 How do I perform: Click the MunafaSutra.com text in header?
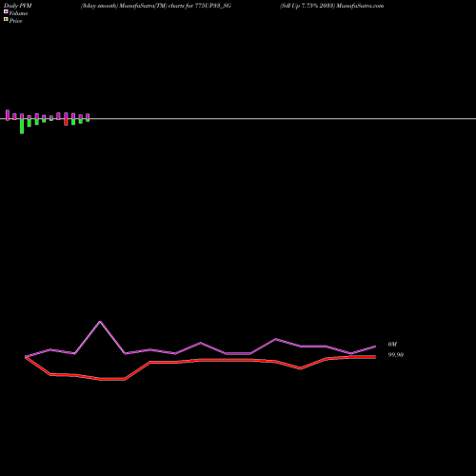(360, 6)
